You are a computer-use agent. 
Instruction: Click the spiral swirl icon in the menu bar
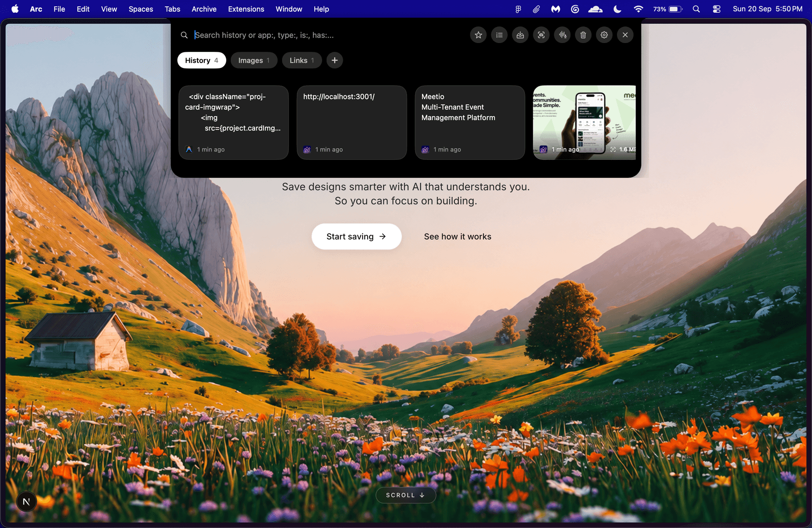click(575, 9)
